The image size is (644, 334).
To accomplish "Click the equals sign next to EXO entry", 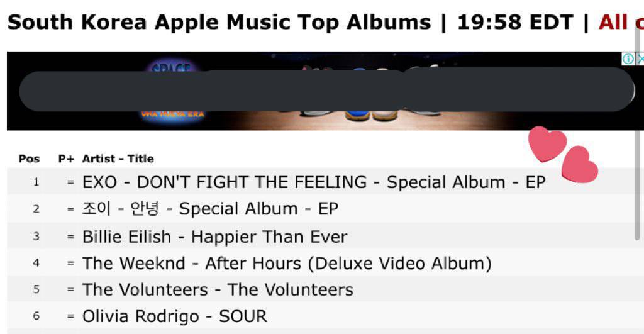I will point(70,182).
